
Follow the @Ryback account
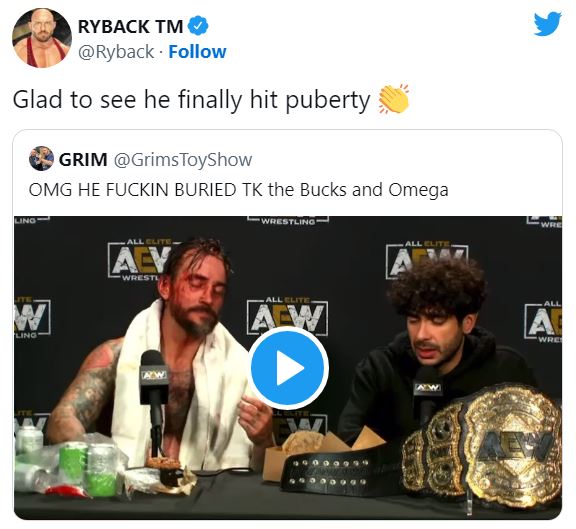[x=197, y=51]
